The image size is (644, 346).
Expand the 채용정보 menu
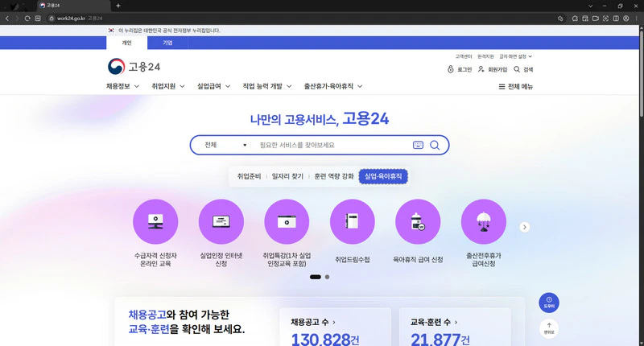coord(122,86)
